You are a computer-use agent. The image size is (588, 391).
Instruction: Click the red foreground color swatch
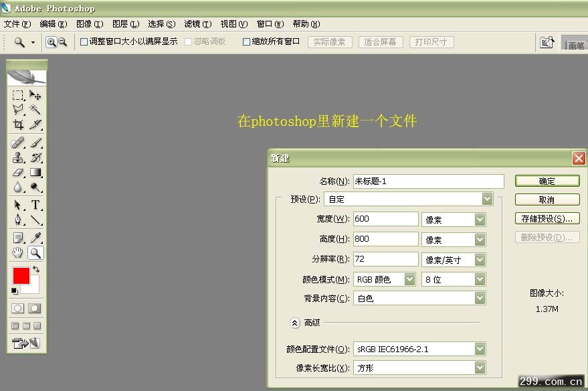coord(21,276)
